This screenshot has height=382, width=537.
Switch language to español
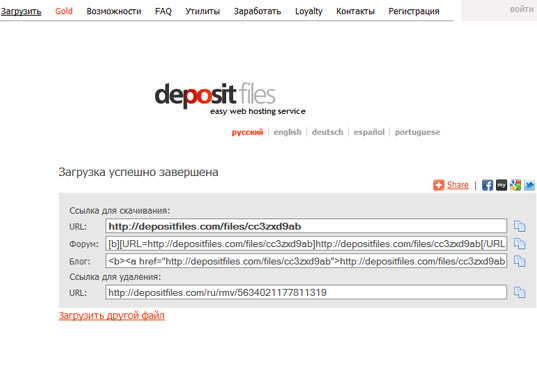[369, 132]
